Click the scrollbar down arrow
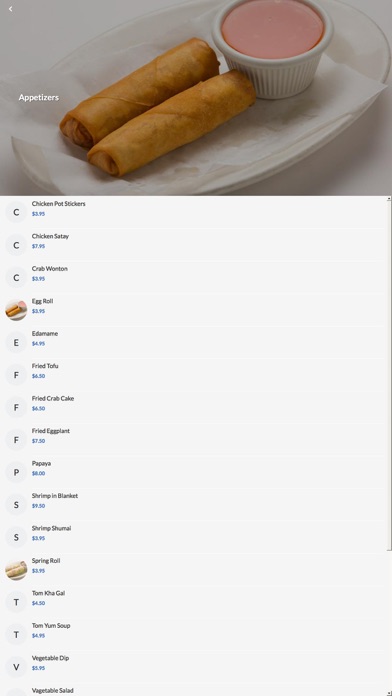This screenshot has width=392, height=696. [389, 693]
